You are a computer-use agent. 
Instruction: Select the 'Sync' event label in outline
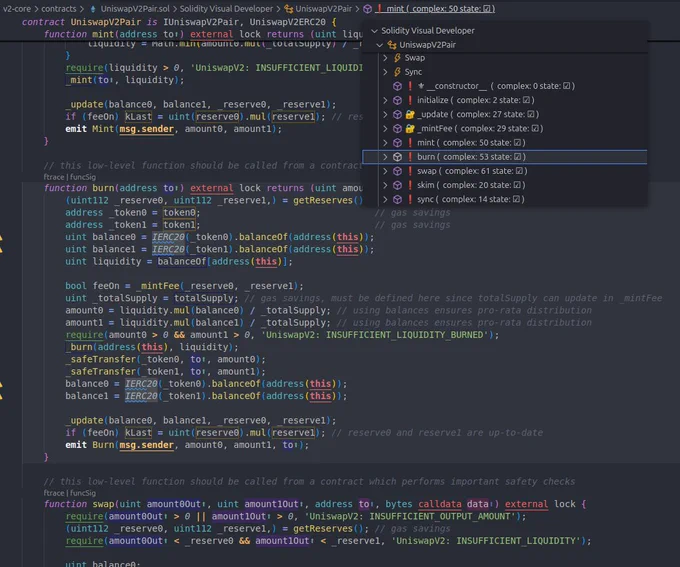click(x=413, y=72)
